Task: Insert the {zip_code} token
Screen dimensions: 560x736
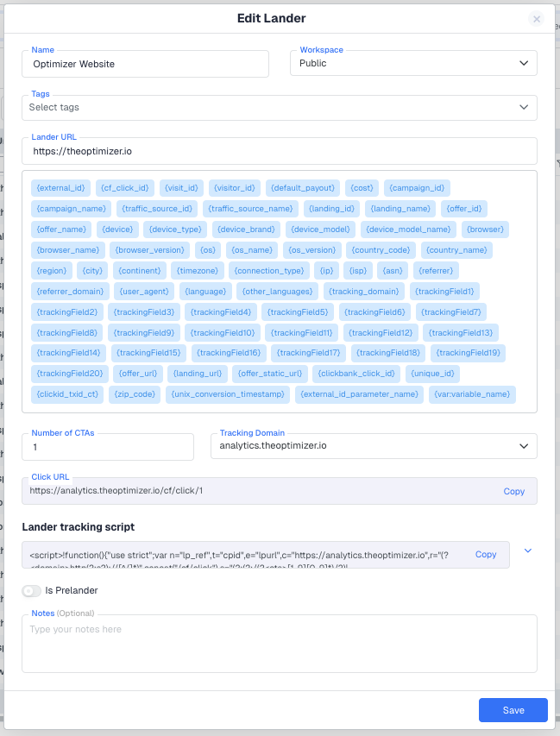Action: 135,395
